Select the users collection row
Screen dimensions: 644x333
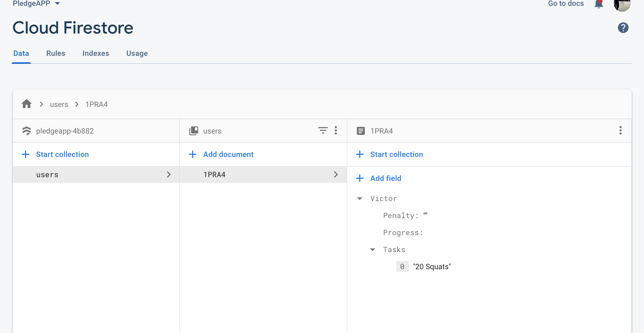96,174
